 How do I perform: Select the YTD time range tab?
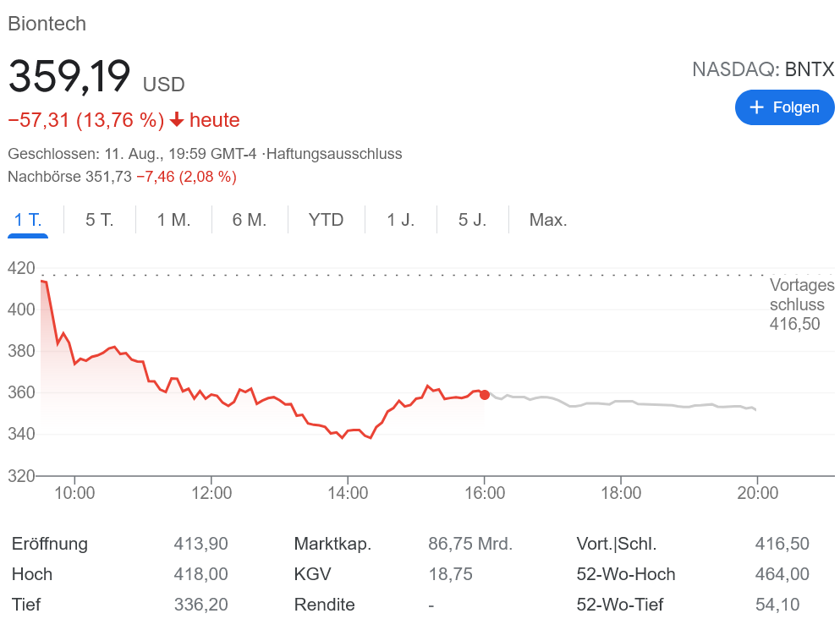(x=326, y=220)
